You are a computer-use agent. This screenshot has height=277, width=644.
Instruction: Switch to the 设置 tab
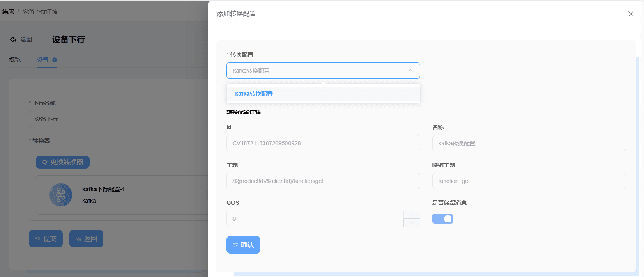coord(43,60)
